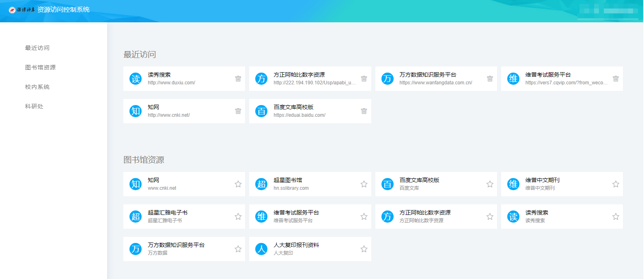644x279 pixels.
Task: Open the http://www.cnki.net/ recent link
Action: click(169, 115)
